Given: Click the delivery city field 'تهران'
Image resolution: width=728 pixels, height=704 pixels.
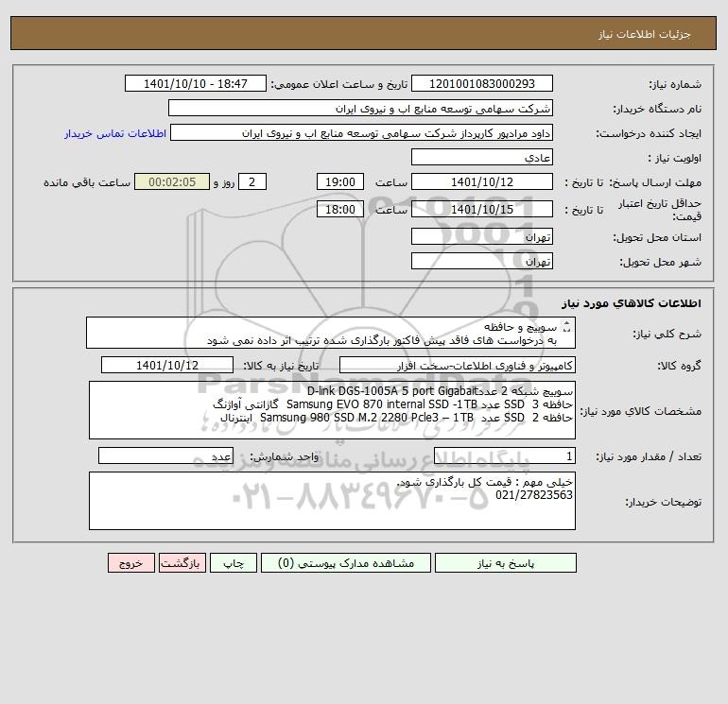Looking at the screenshot, I should [482, 261].
